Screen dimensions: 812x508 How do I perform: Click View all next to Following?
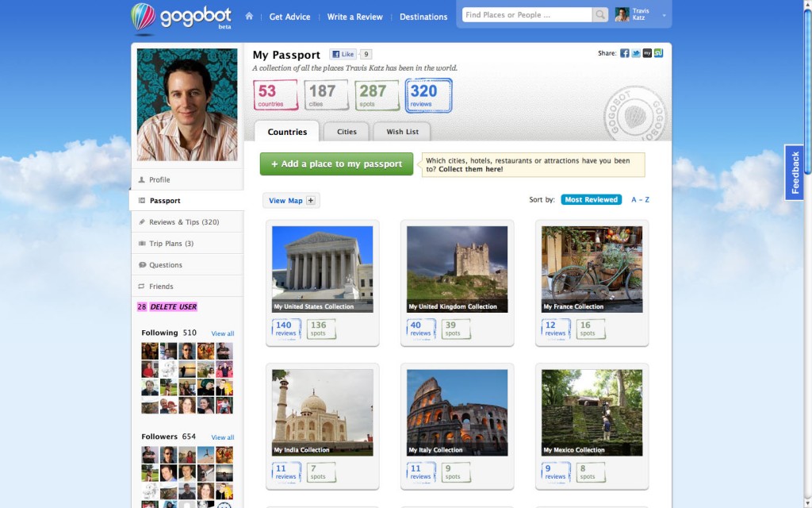tap(222, 333)
